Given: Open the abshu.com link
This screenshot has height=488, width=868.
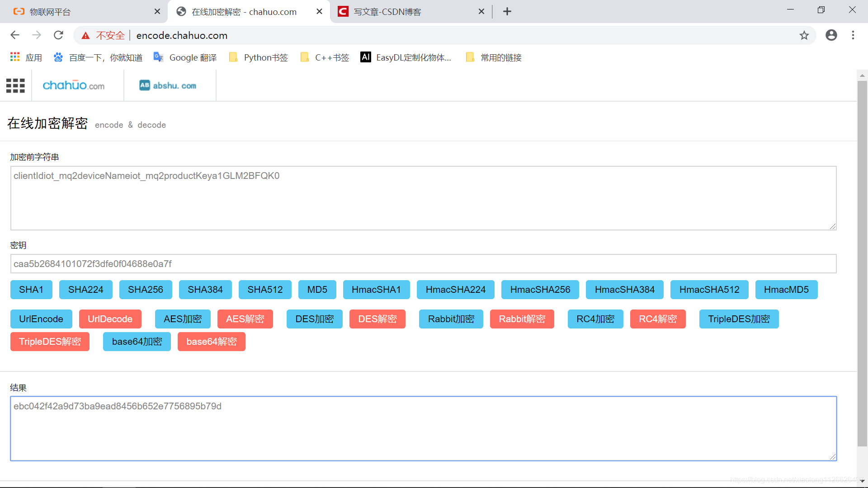Looking at the screenshot, I should point(168,85).
